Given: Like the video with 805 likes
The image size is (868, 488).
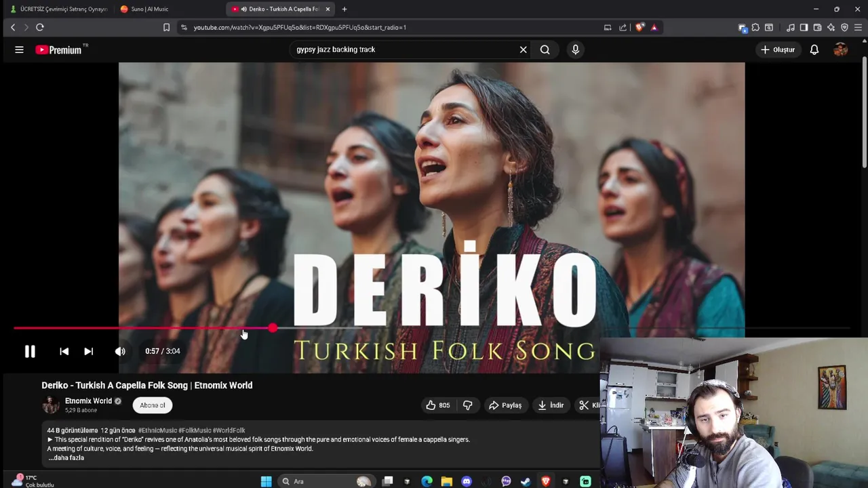Looking at the screenshot, I should tap(437, 405).
